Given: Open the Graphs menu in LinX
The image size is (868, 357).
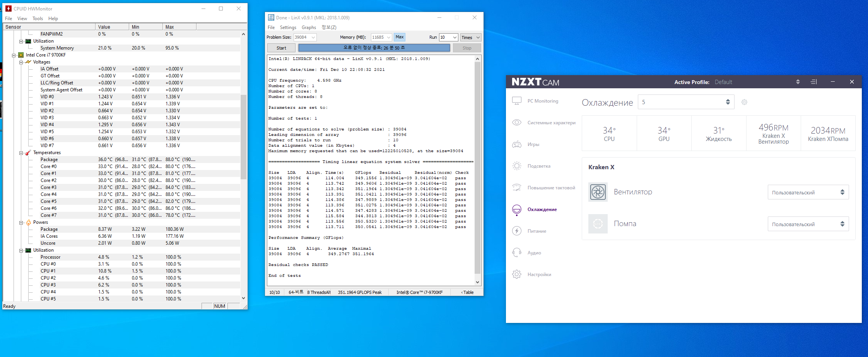Looking at the screenshot, I should click(309, 27).
